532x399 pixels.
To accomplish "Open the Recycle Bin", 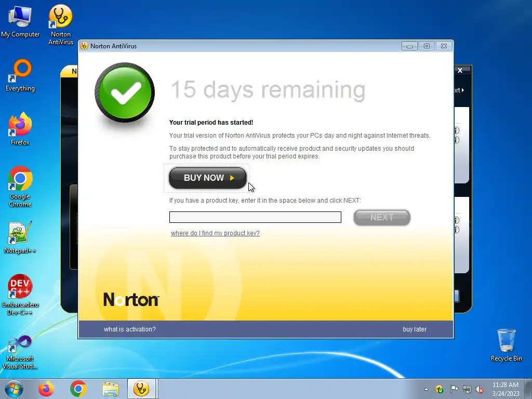I will click(506, 345).
